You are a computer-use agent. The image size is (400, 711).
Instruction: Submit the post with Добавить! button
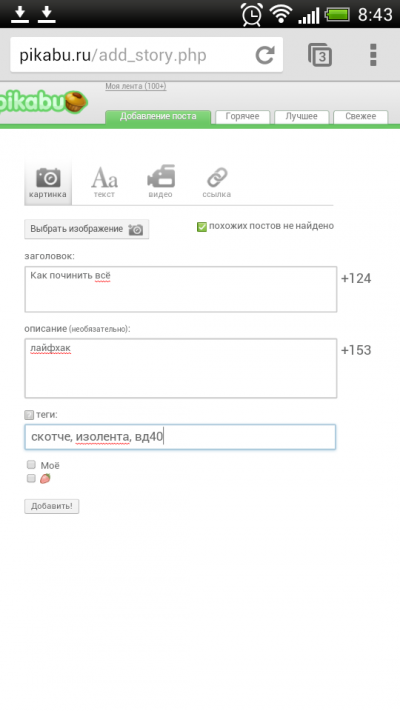[x=52, y=506]
